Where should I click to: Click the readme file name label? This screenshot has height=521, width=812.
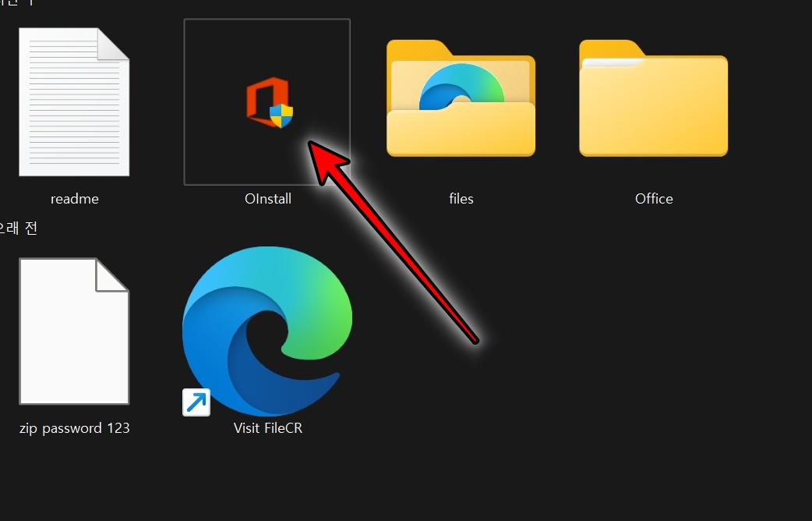[75, 199]
